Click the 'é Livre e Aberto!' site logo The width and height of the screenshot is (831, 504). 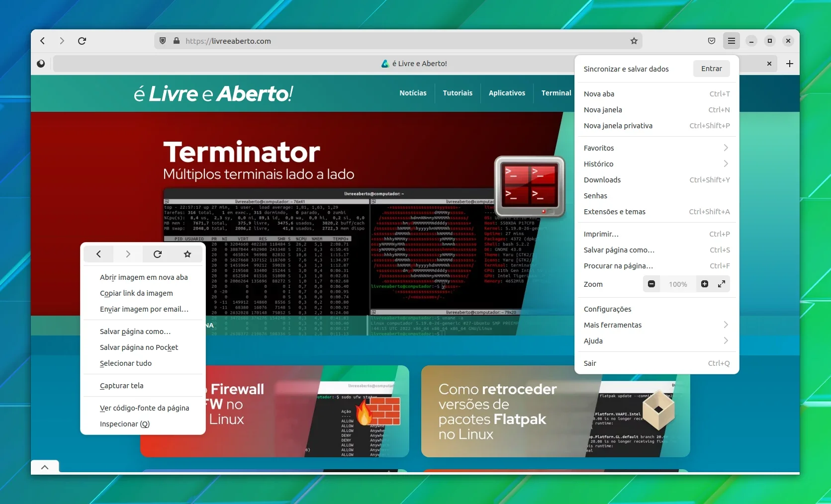(213, 93)
